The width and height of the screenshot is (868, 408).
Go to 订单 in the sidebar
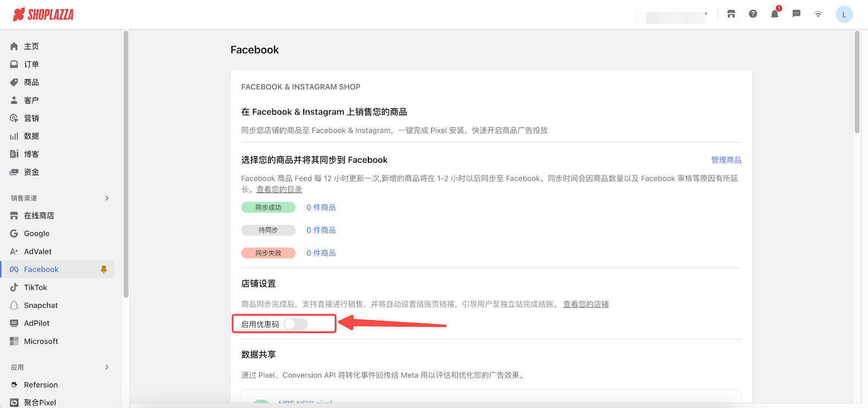pyautogui.click(x=31, y=65)
